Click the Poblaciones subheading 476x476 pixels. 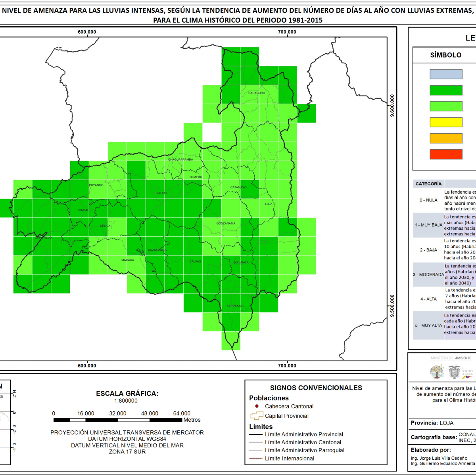[269, 398]
